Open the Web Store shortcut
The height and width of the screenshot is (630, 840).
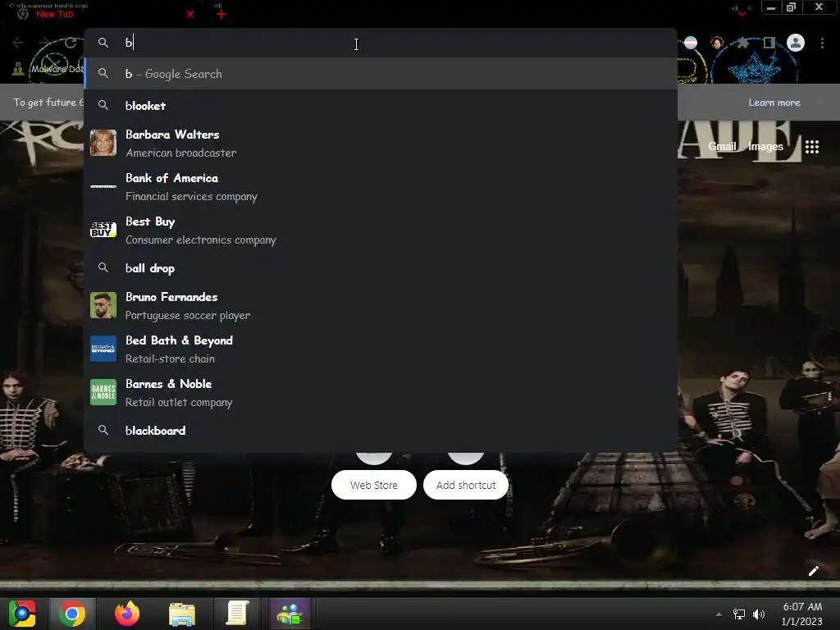pos(374,485)
